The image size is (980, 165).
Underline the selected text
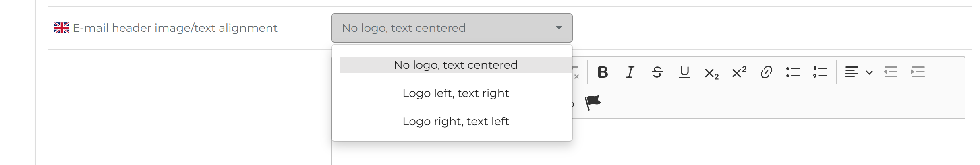684,72
